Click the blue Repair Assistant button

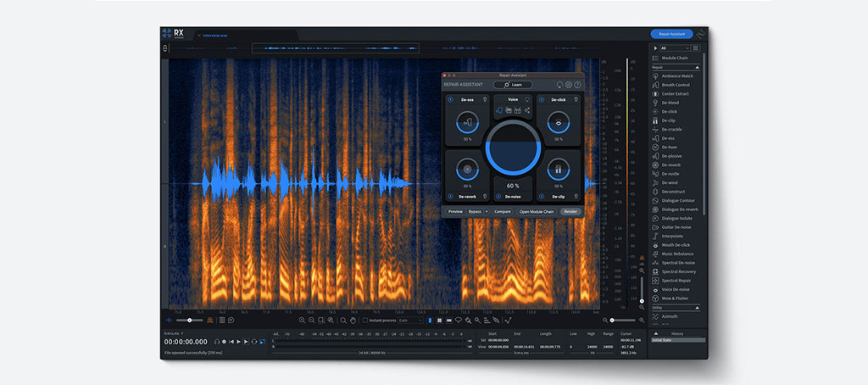coord(671,34)
